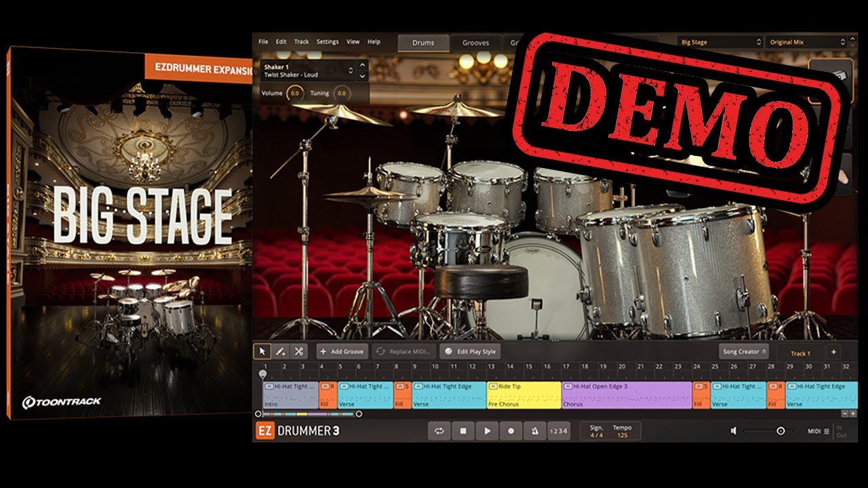This screenshot has height=488, width=868.
Task: Click the Tempo 125 value
Action: (x=622, y=435)
